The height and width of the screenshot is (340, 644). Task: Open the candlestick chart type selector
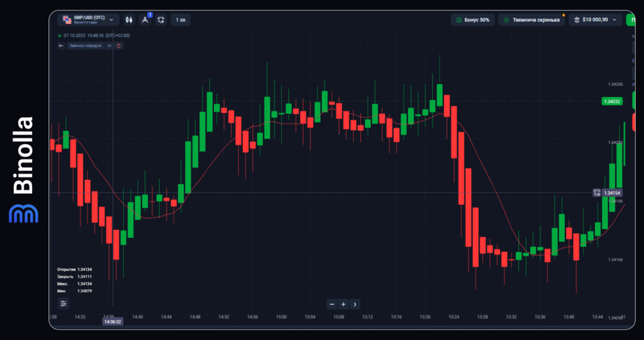(x=129, y=20)
